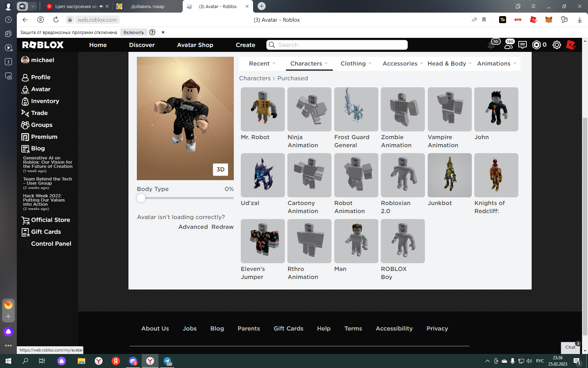Image resolution: width=588 pixels, height=368 pixels.
Task: Enable malware protection with Включить button
Action: pos(134,32)
